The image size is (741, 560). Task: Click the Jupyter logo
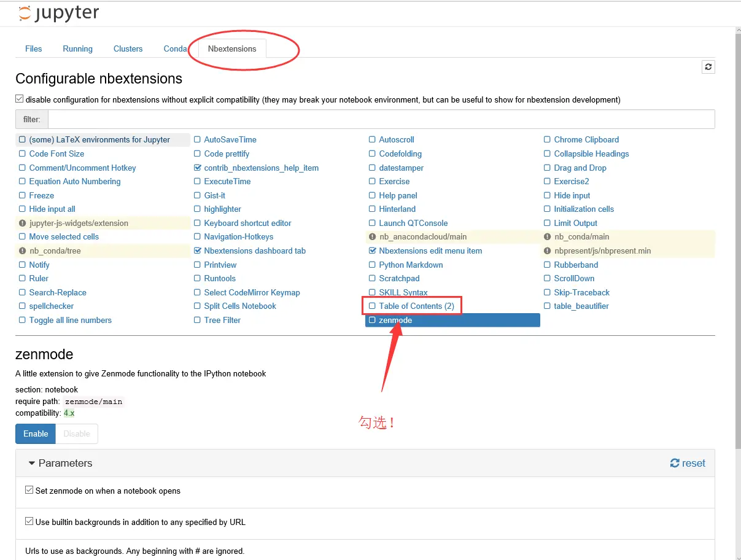[x=58, y=13]
